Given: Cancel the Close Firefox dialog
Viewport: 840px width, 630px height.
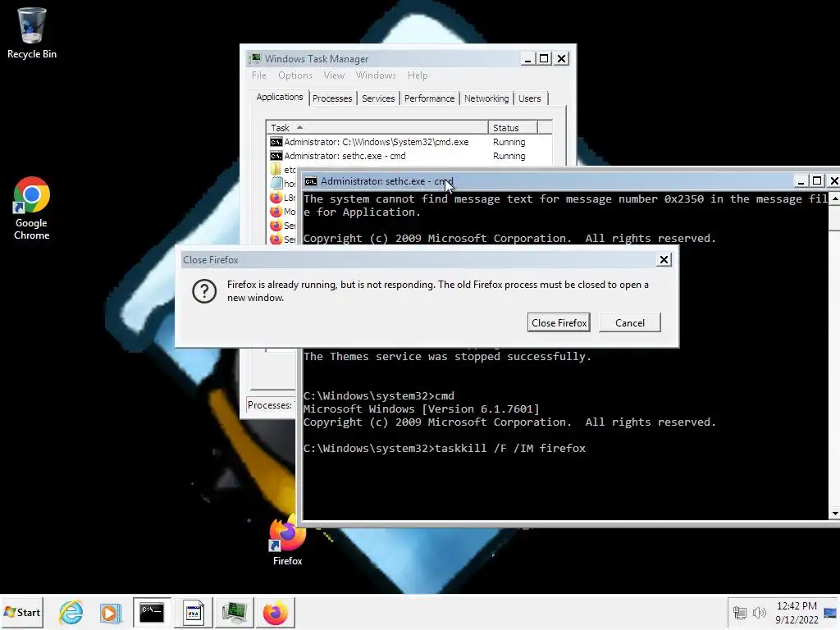Looking at the screenshot, I should 629,322.
